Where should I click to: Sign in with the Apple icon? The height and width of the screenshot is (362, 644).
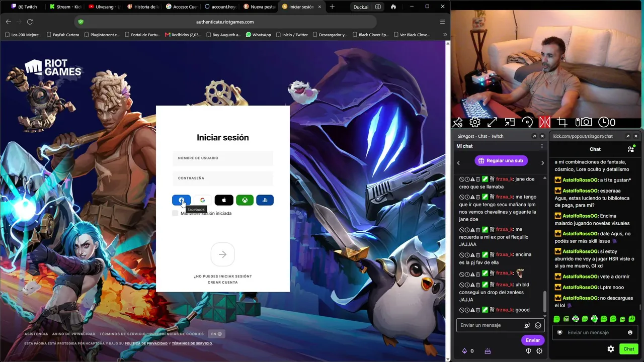[224, 200]
